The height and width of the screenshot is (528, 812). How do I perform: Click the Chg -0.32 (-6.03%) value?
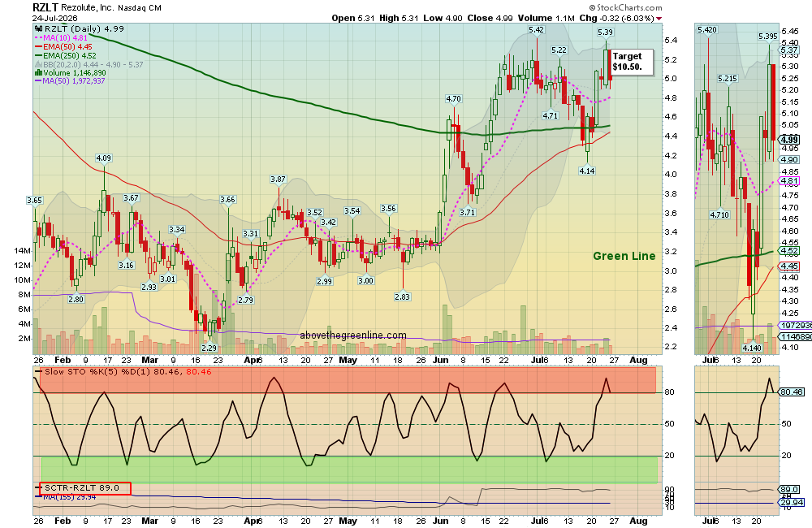[616, 18]
